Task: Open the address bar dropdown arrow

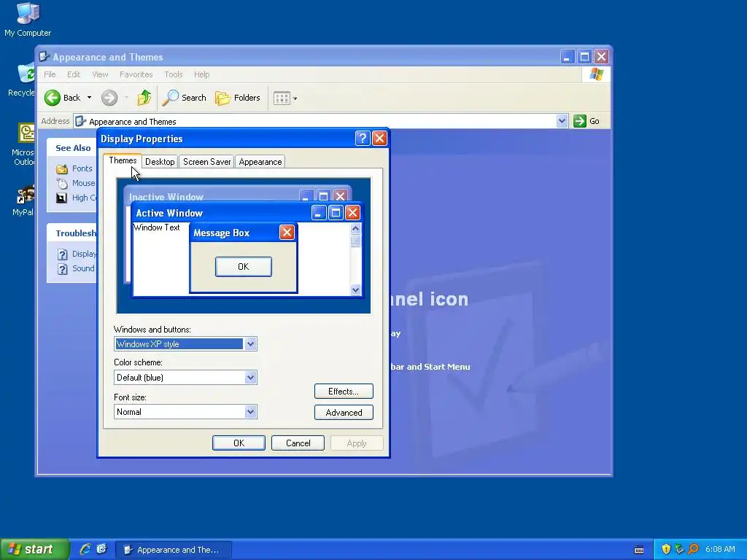Action: tap(562, 121)
